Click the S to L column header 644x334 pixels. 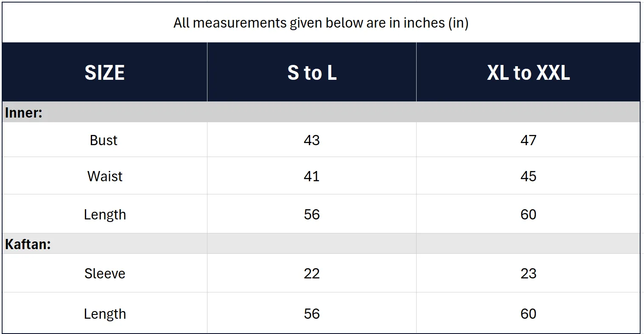[312, 73]
